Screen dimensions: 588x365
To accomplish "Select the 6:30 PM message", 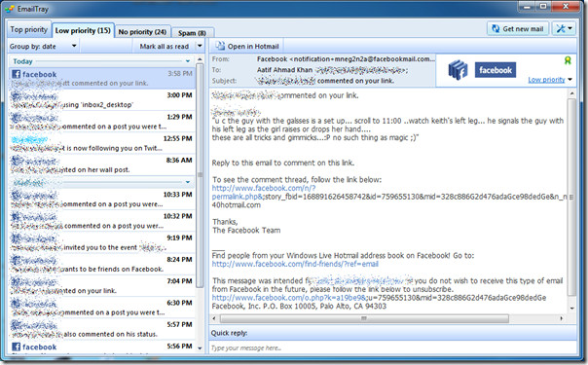I will 102,308.
